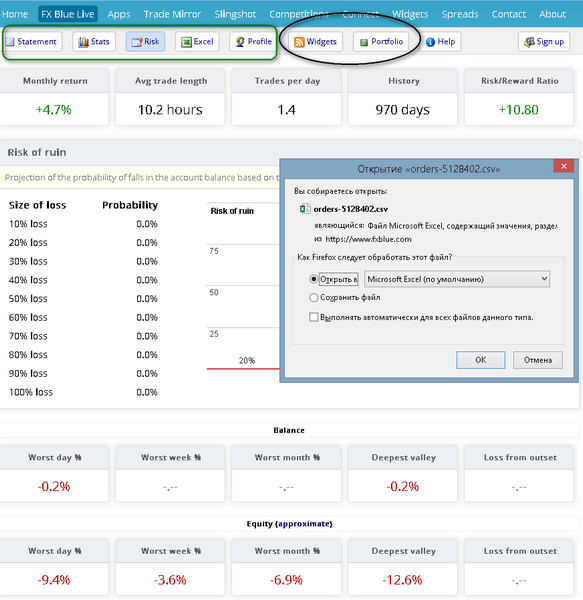Follow the 'approximate' equity link

point(304,524)
